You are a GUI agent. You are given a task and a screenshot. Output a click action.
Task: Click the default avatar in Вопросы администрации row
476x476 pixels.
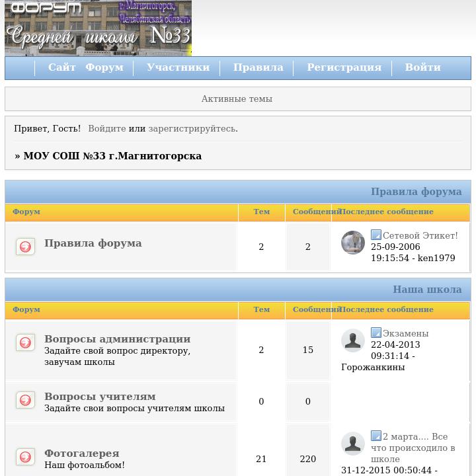(353, 340)
